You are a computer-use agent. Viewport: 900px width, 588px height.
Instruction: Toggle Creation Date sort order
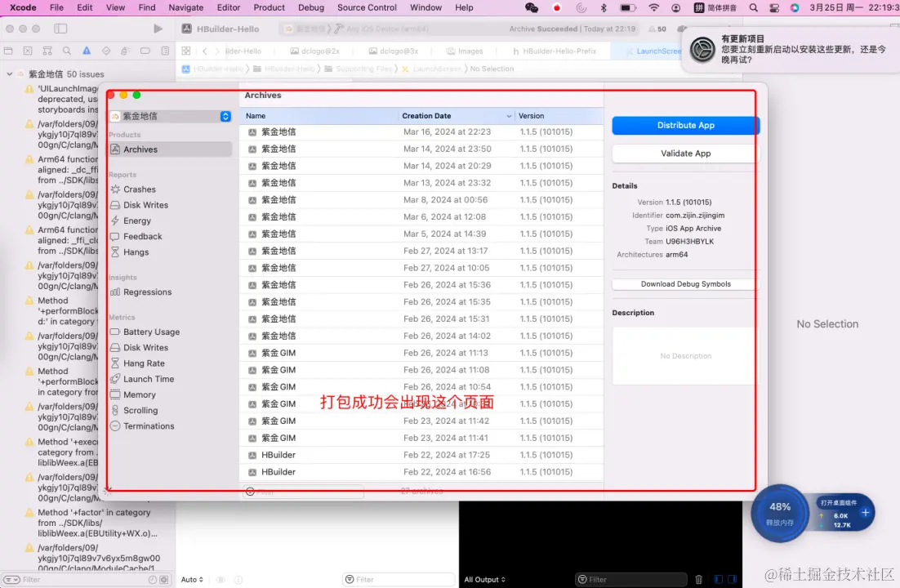(x=457, y=116)
